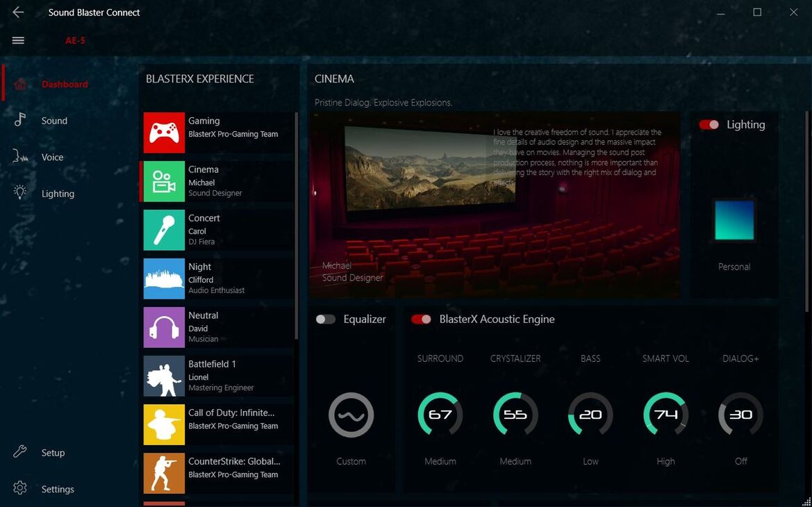Click the 'Custom' equalizer preset label
The height and width of the screenshot is (507, 812).
coord(351,461)
